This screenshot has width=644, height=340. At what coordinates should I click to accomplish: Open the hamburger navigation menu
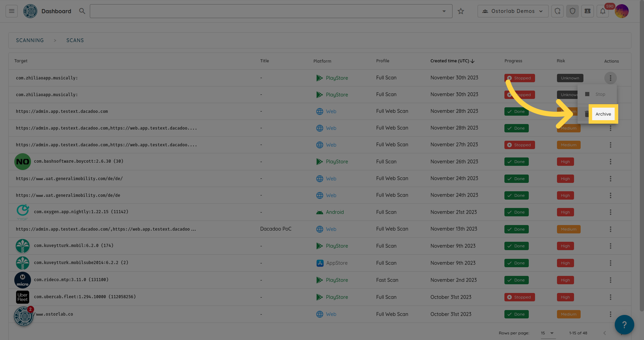[11, 11]
